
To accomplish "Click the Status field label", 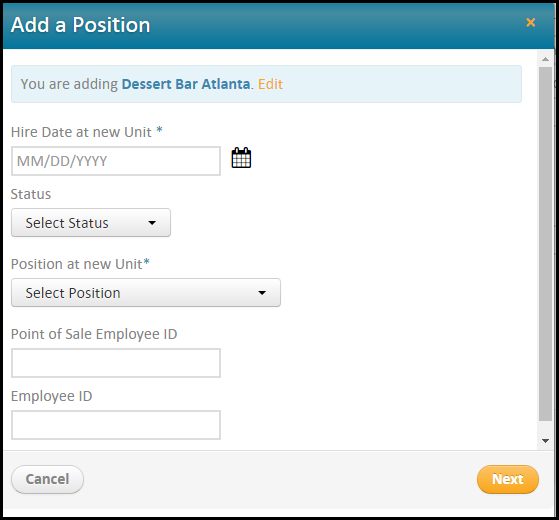I will click(x=31, y=194).
